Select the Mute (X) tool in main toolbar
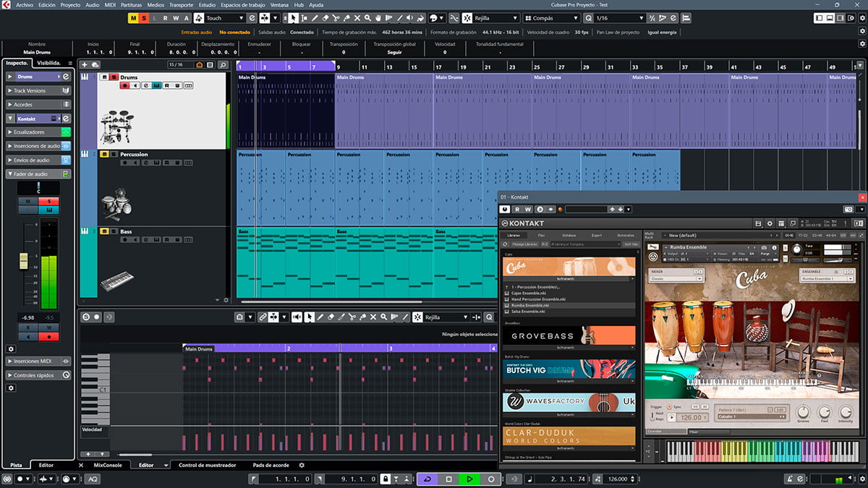The height and width of the screenshot is (488, 868). pos(357,18)
